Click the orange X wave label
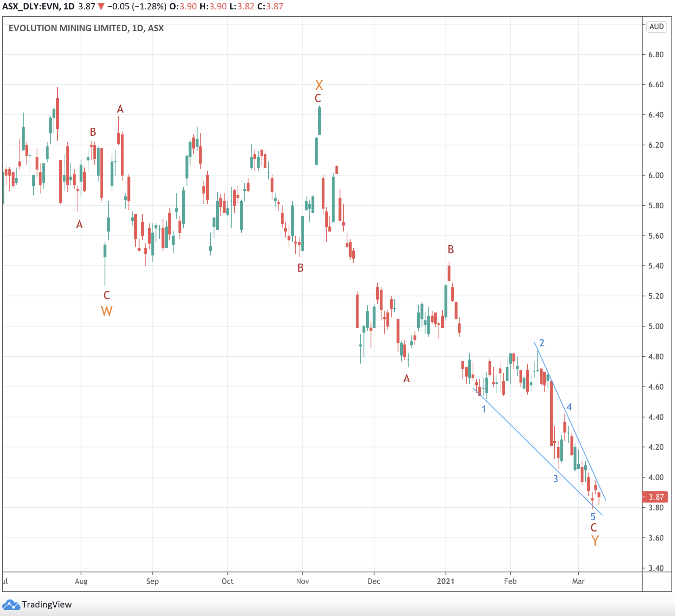 (x=319, y=85)
